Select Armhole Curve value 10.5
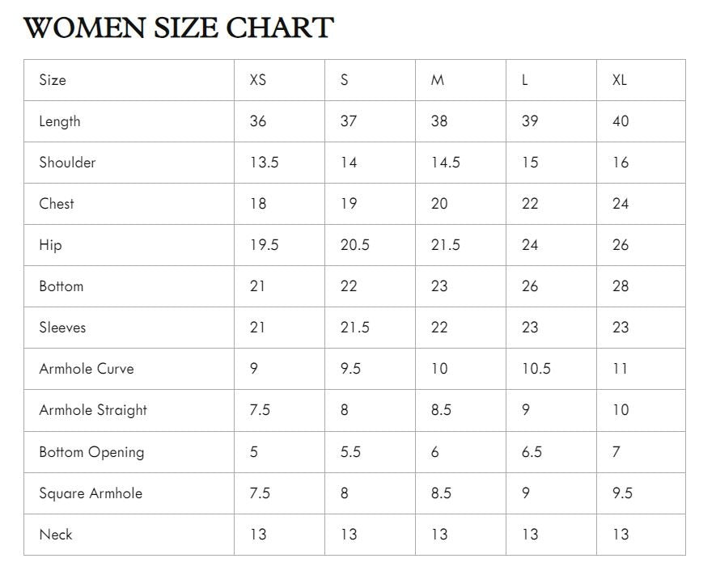This screenshot has width=716, height=588. click(x=536, y=369)
